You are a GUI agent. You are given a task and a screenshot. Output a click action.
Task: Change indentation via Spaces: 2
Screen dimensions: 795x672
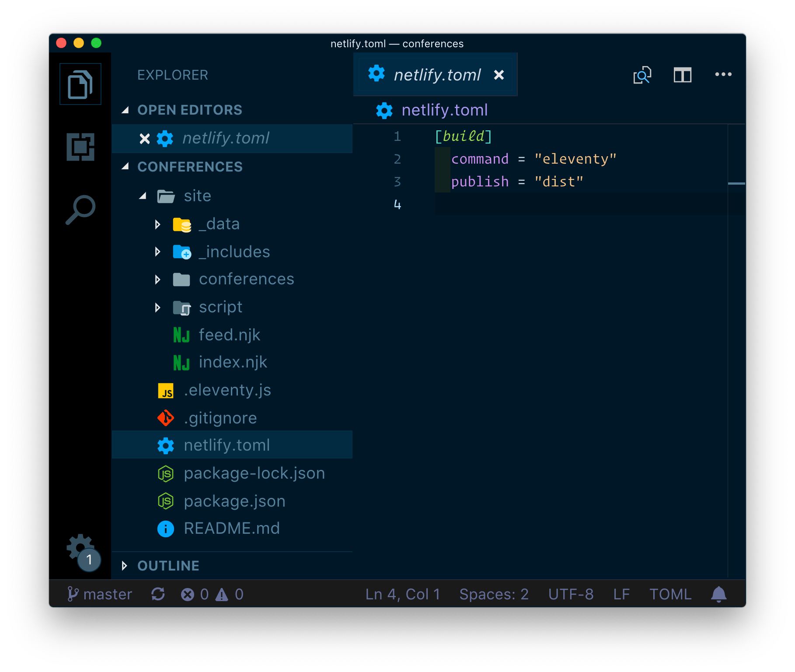click(494, 594)
